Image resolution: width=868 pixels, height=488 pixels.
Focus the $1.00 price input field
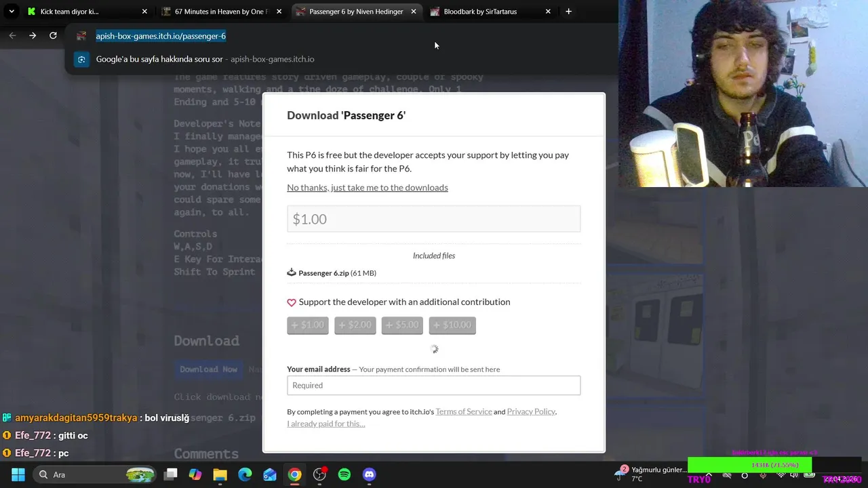433,219
